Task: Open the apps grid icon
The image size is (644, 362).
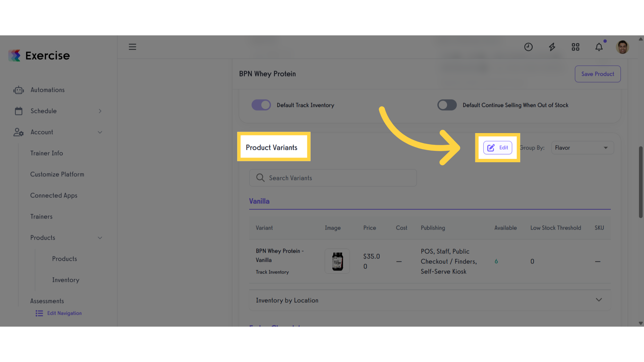Action: tap(576, 47)
